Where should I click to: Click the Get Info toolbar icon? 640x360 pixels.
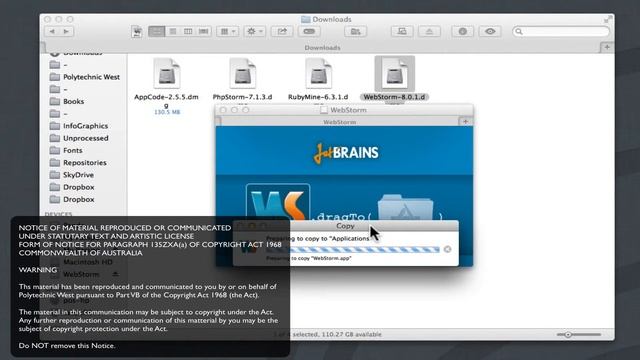coord(462,31)
